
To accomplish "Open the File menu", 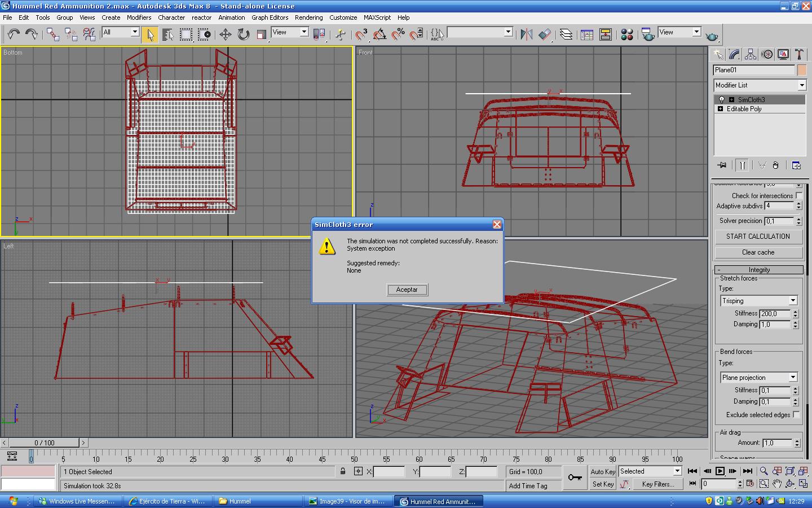I will (7, 17).
